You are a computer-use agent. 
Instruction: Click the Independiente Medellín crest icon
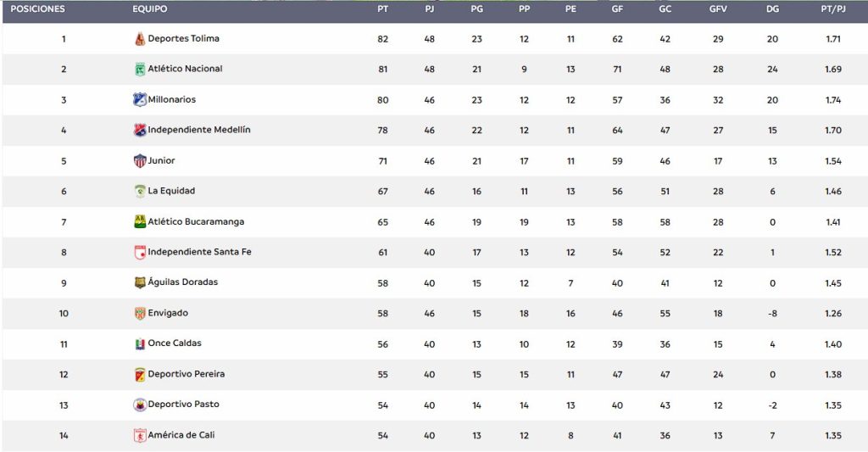[x=140, y=130]
